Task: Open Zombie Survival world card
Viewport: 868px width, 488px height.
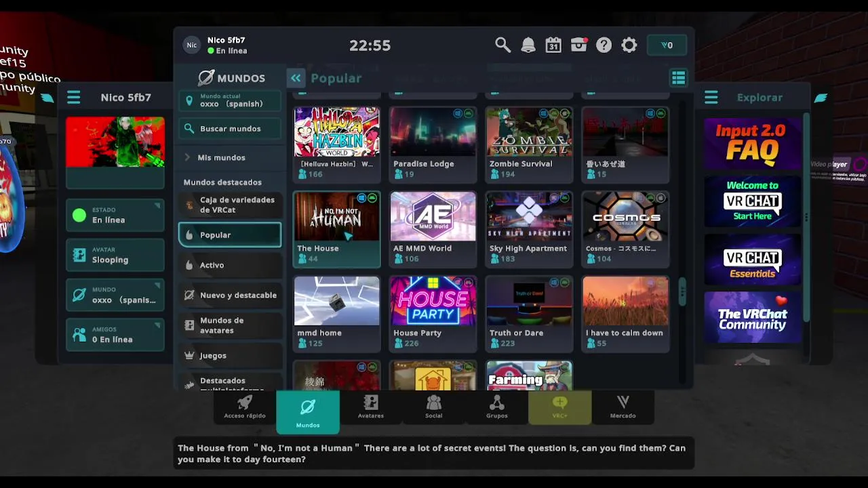Action: point(529,144)
